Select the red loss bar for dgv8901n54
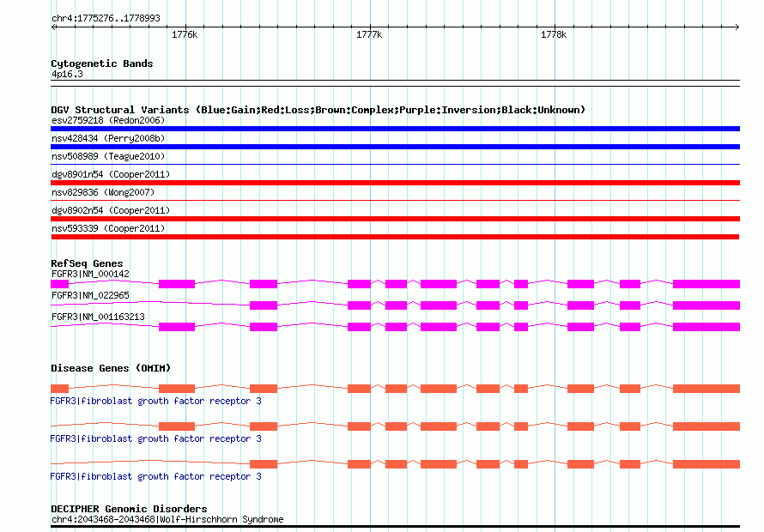 pos(395,183)
